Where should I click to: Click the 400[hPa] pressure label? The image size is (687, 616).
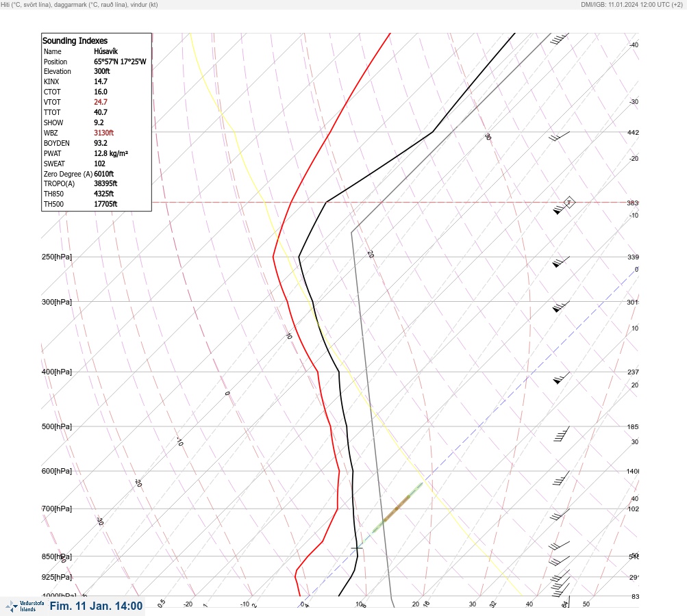pyautogui.click(x=57, y=372)
